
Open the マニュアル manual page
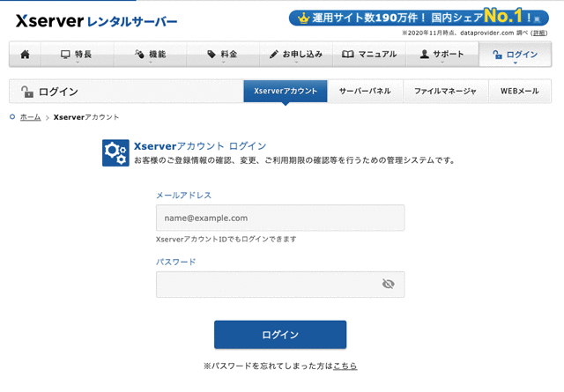(369, 55)
